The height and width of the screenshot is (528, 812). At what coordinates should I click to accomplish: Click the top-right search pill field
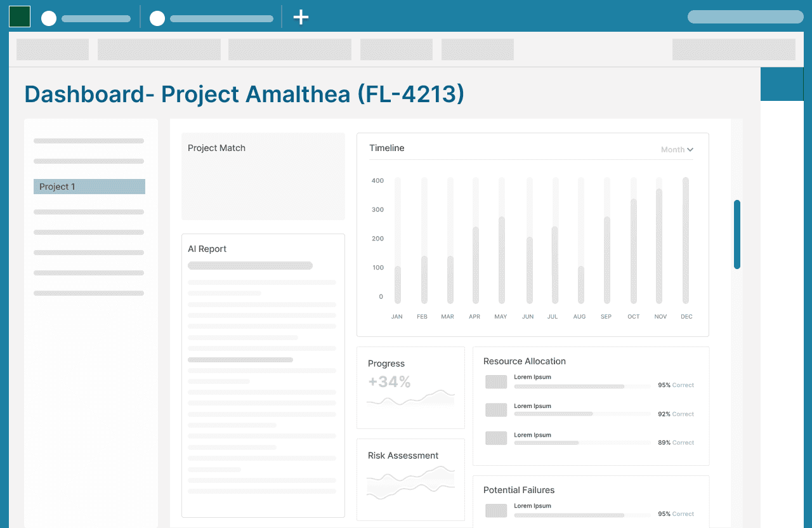pyautogui.click(x=746, y=16)
